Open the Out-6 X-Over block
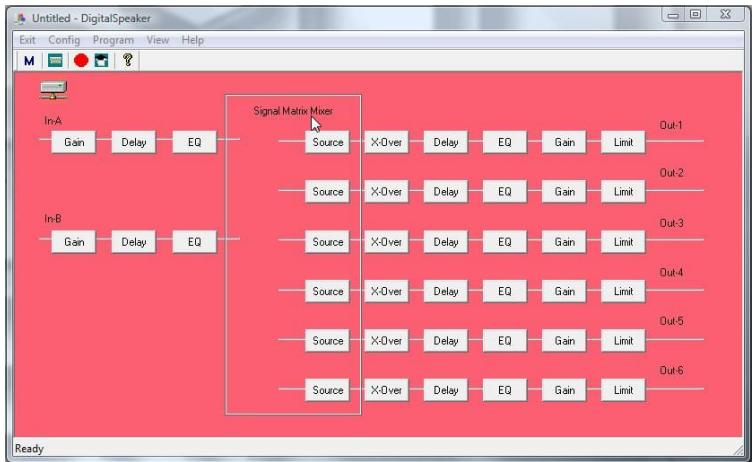Viewport: 753px width, 462px height. (x=386, y=390)
